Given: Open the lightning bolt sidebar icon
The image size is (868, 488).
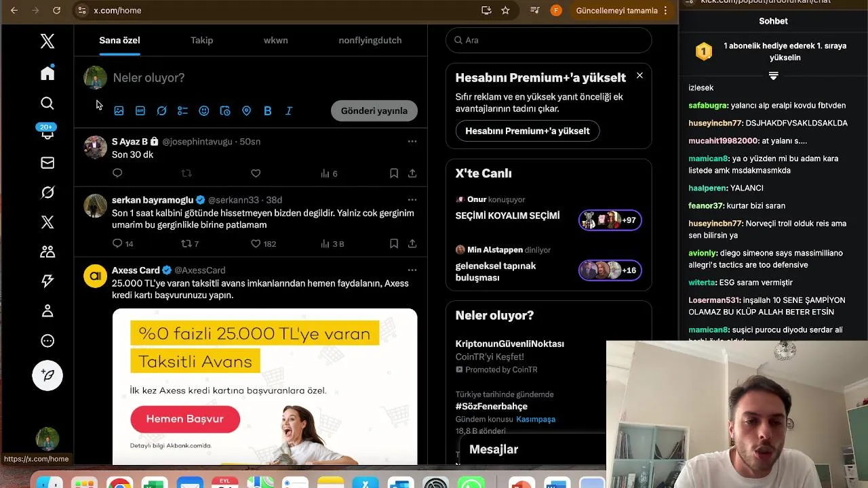Looking at the screenshot, I should tap(47, 281).
